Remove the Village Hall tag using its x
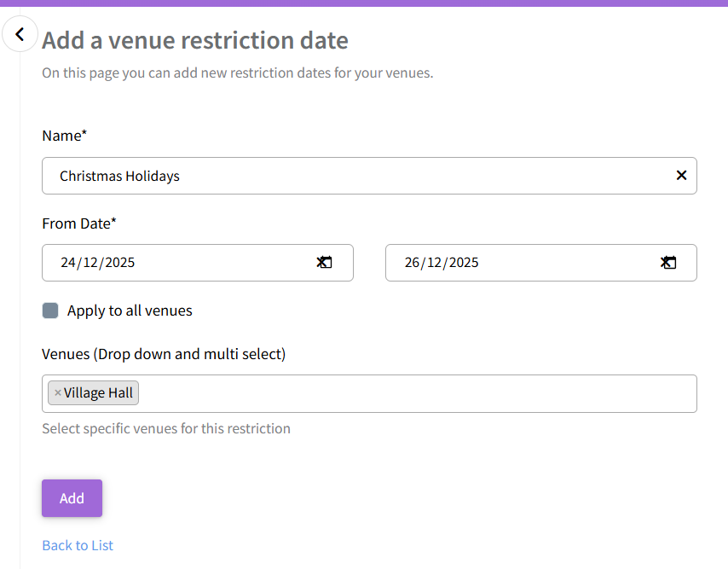Viewport: 728px width, 569px height. coord(58,393)
